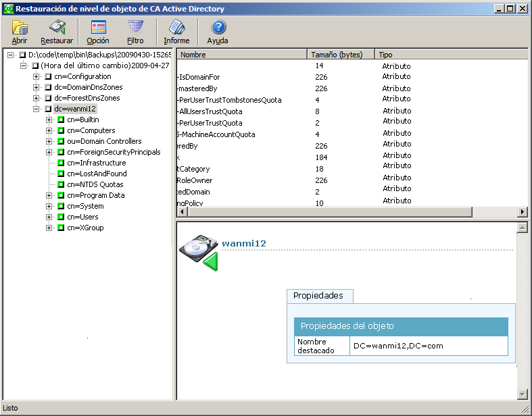This screenshot has height=416, width=532.
Task: Expand the cn=System tree node
Action: (49, 207)
